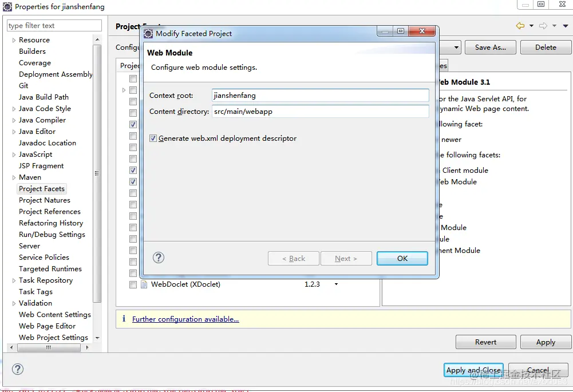Screen dimensions: 573x392
Task: Open the WebDoclet version 1.2.3 dropdown
Action: coord(336,284)
